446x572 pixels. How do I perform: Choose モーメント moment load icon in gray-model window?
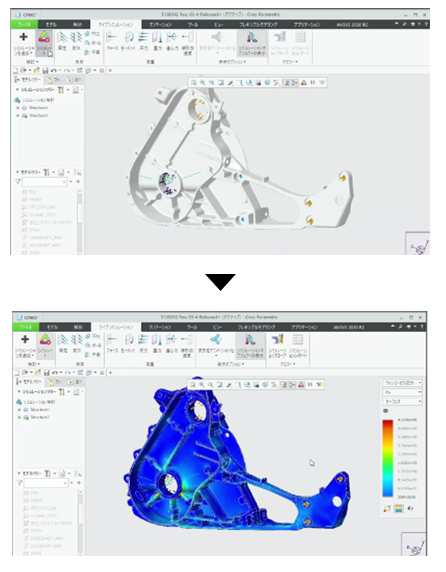pyautogui.click(x=129, y=37)
